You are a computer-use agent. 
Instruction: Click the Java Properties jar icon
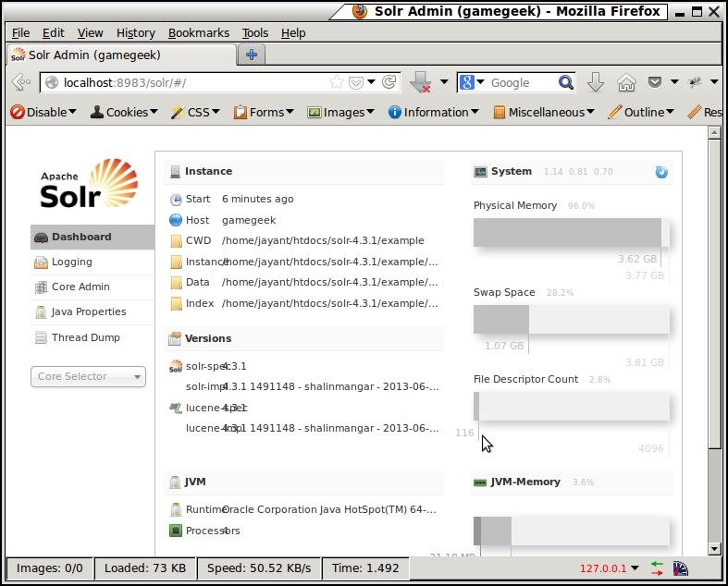tap(41, 311)
